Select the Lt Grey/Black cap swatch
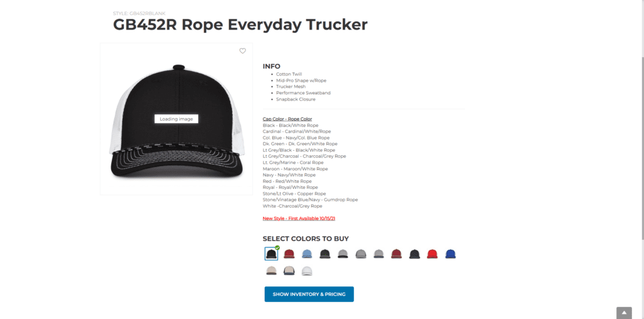This screenshot has width=644, height=319. 343,254
